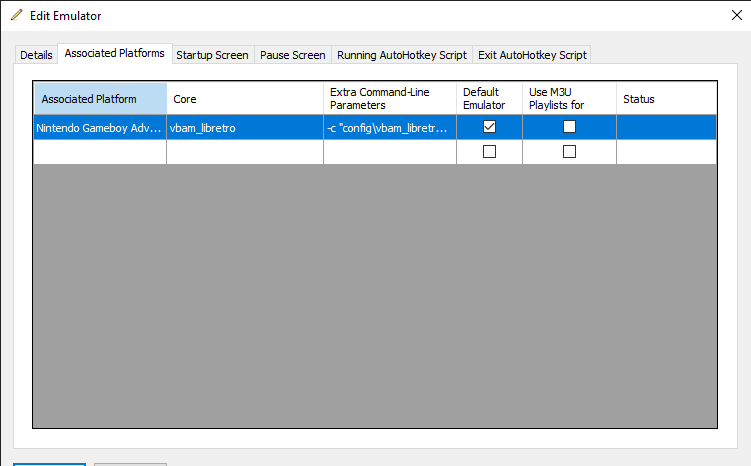Viewport: 751px width, 466px height.
Task: Select the vbam_libretro core cell
Action: click(x=245, y=127)
